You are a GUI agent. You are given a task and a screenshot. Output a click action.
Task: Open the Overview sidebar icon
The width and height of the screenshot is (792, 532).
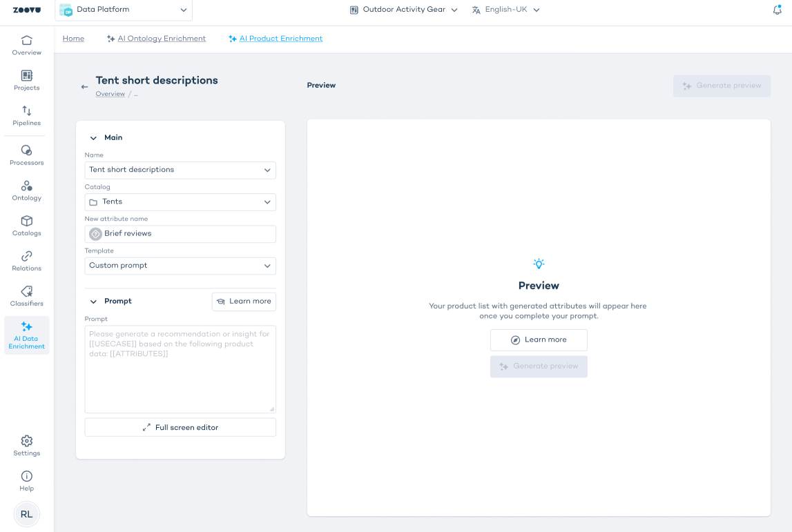click(x=26, y=45)
